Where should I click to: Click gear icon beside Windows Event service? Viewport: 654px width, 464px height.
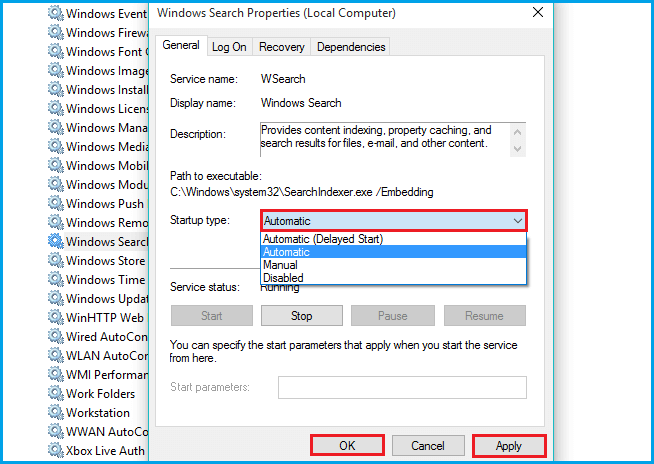[x=55, y=13]
